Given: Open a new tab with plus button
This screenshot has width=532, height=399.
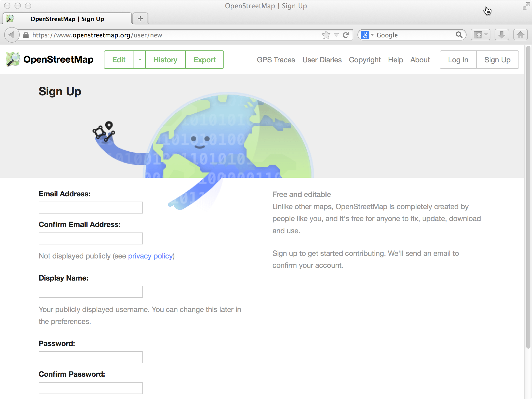Looking at the screenshot, I should point(140,19).
